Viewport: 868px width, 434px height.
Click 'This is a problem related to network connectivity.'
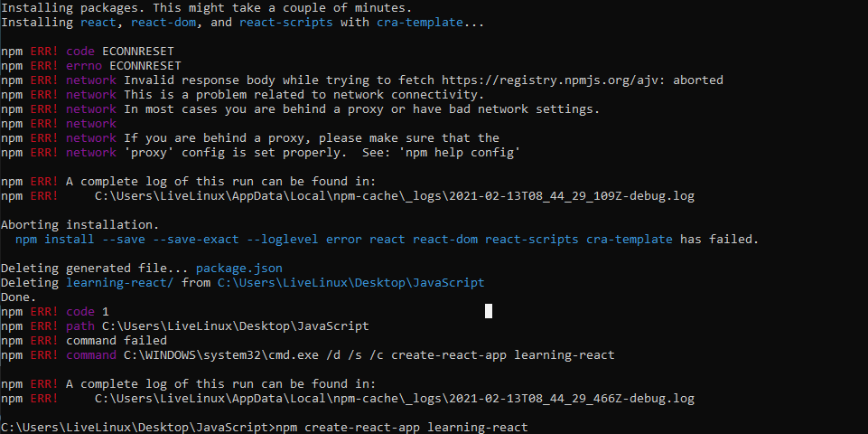tap(303, 95)
